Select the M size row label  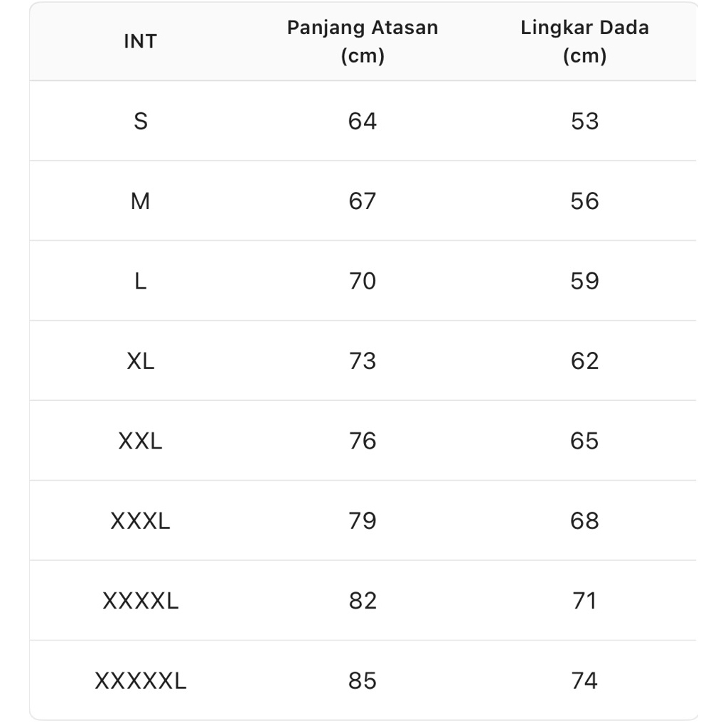(141, 201)
